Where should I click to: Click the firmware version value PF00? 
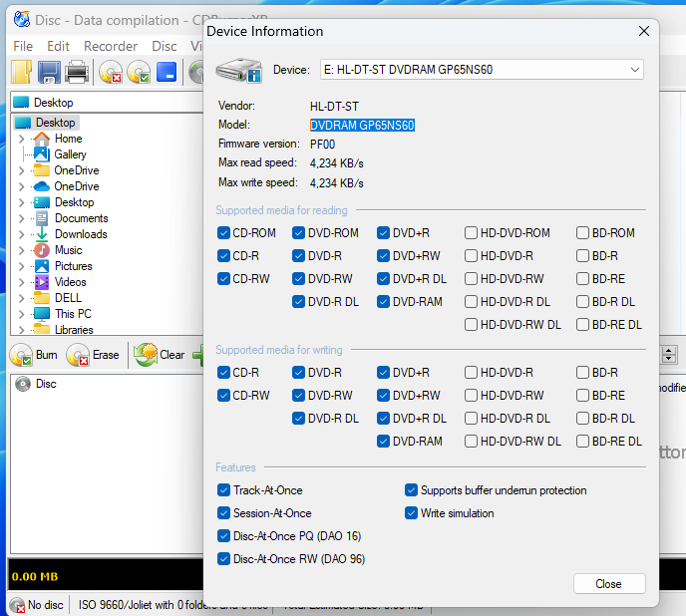[x=322, y=145]
